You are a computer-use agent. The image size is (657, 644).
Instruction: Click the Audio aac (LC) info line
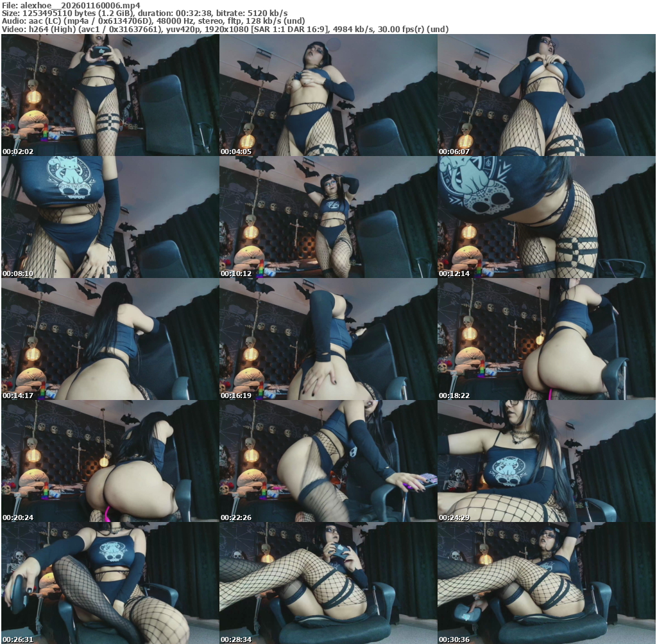point(153,21)
